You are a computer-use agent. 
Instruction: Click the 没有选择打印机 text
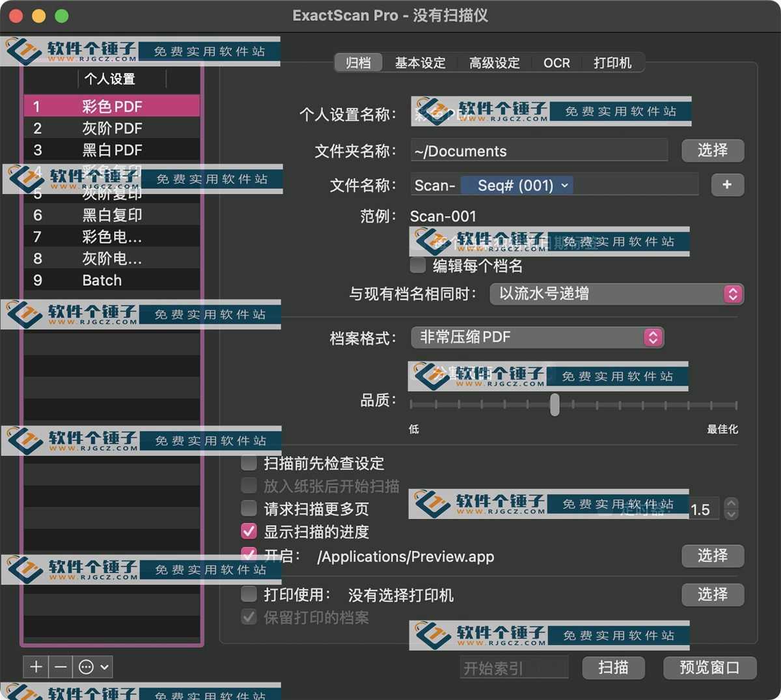coord(401,595)
